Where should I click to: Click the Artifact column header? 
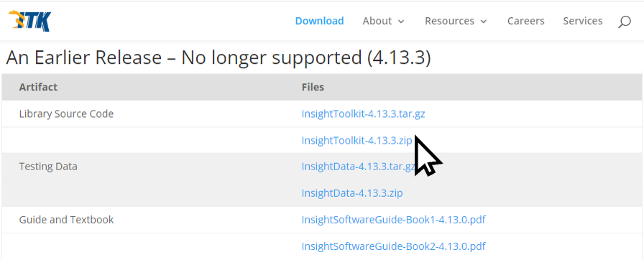point(38,87)
